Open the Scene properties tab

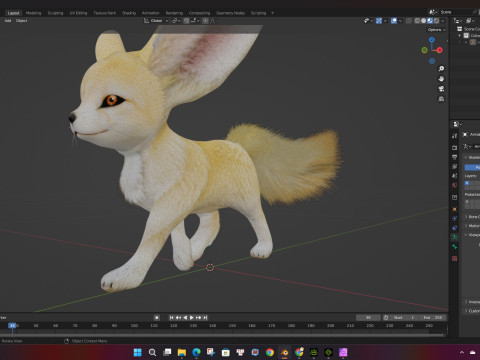click(455, 175)
